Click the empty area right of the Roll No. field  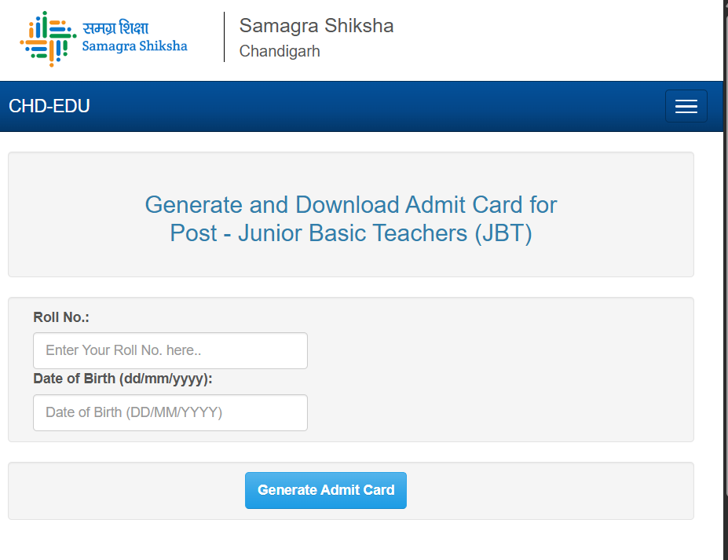pyautogui.click(x=495, y=351)
